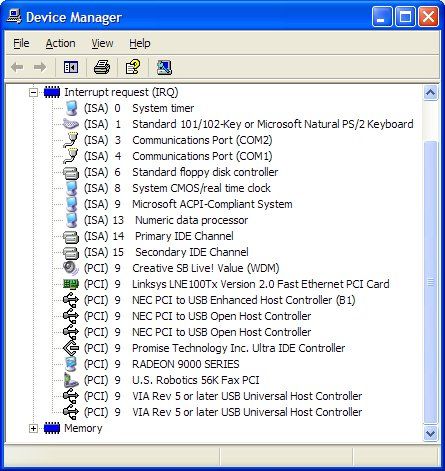This screenshot has height=471, width=445.
Task: Select Linksys LNE100Tx network card icon
Action: pos(71,284)
